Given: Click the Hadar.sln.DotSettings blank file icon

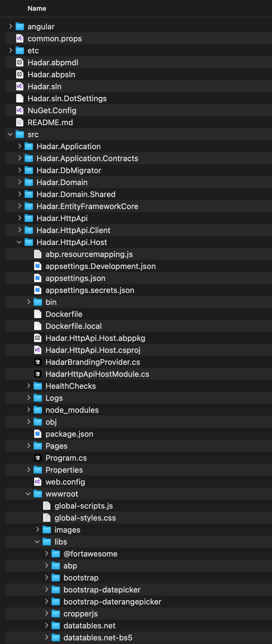Looking at the screenshot, I should pos(20,98).
